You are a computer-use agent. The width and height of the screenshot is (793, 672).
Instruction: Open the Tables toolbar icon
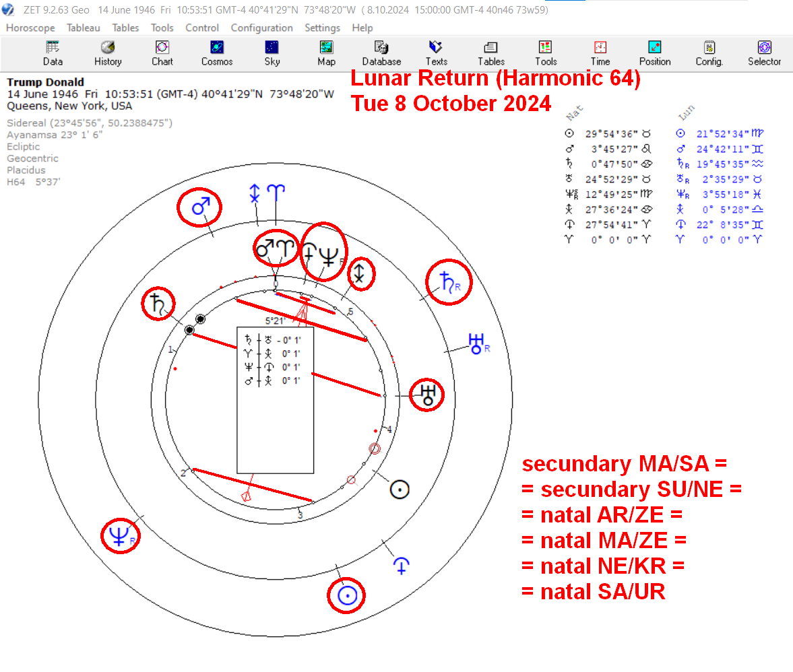[491, 54]
